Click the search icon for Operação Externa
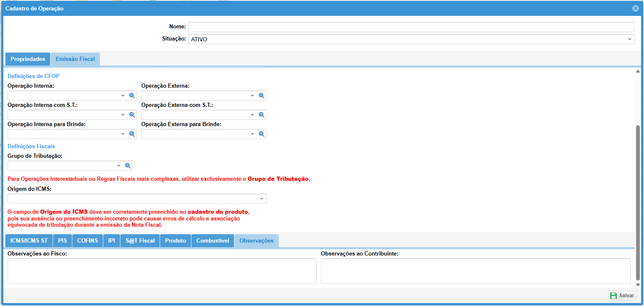The image size is (644, 306). pos(261,96)
